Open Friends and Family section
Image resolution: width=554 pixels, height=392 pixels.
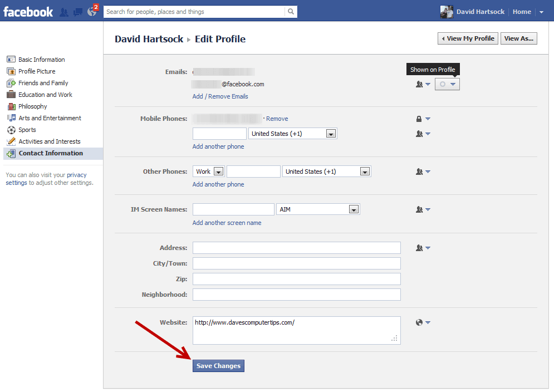pyautogui.click(x=43, y=83)
